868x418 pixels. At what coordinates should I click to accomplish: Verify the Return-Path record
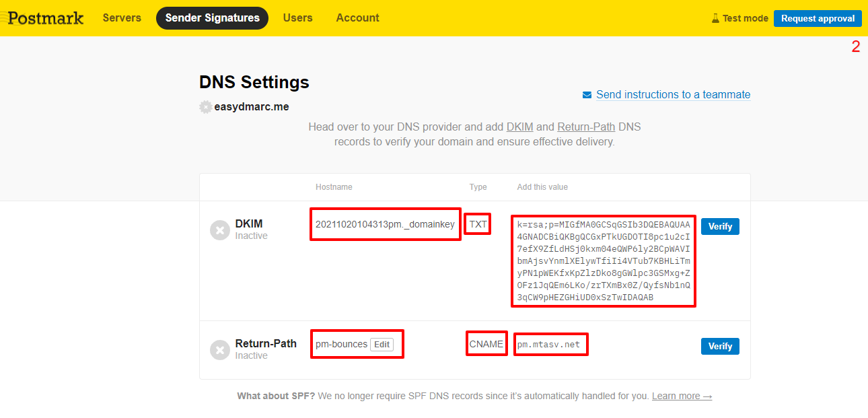pyautogui.click(x=720, y=346)
